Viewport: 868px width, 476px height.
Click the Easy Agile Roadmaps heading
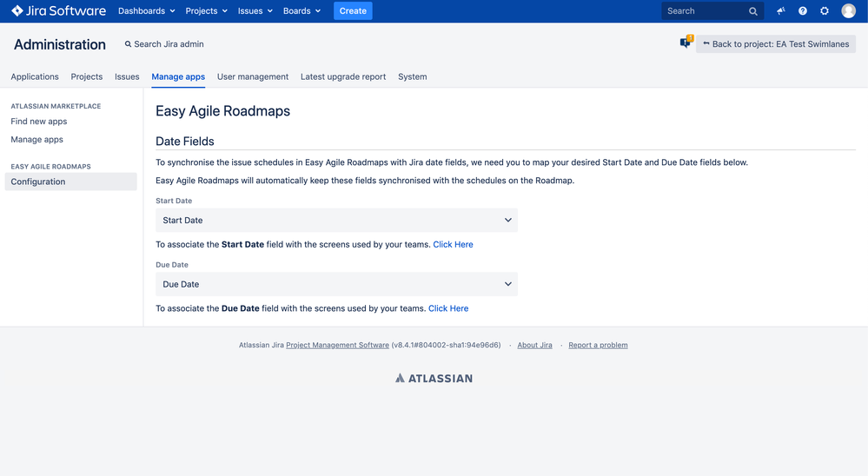point(223,111)
